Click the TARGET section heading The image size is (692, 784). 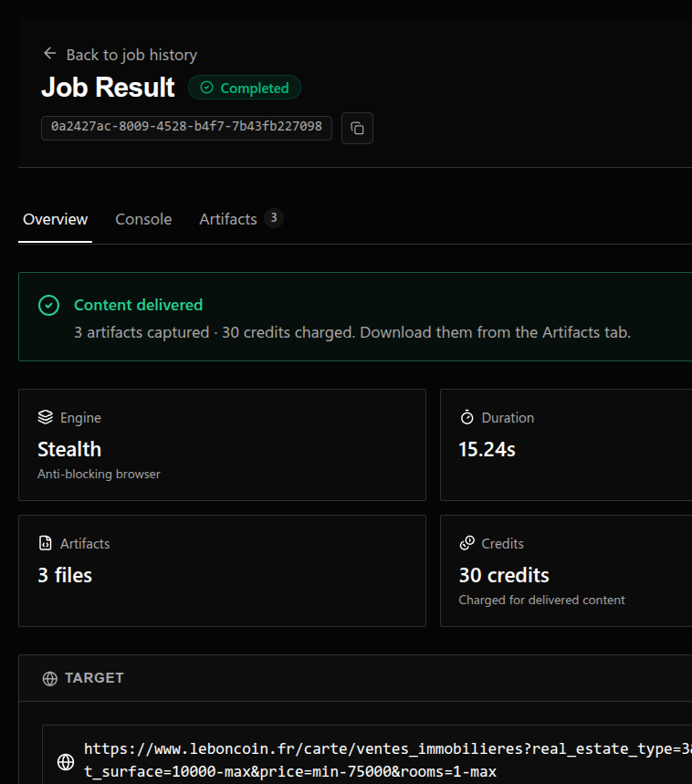pyautogui.click(x=94, y=678)
